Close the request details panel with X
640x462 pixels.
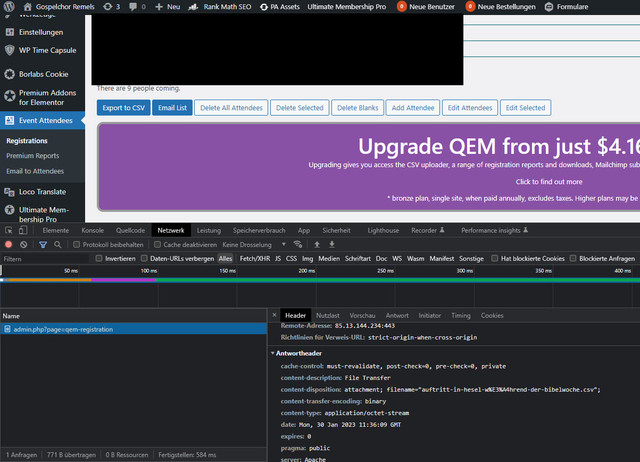coord(274,315)
